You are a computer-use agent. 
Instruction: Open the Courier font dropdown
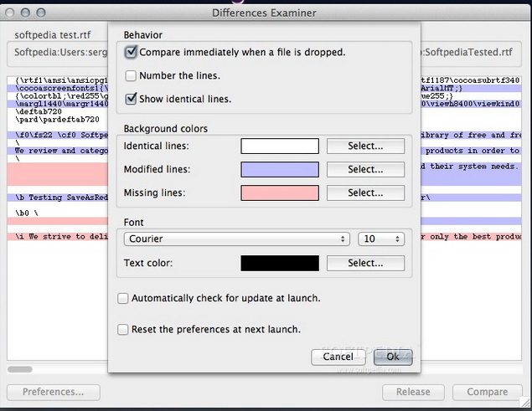(x=237, y=239)
